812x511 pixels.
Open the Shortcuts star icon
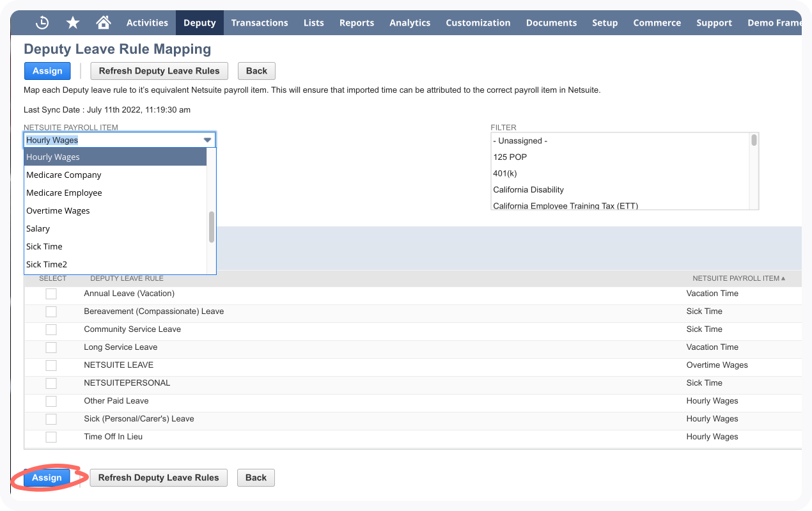point(73,22)
